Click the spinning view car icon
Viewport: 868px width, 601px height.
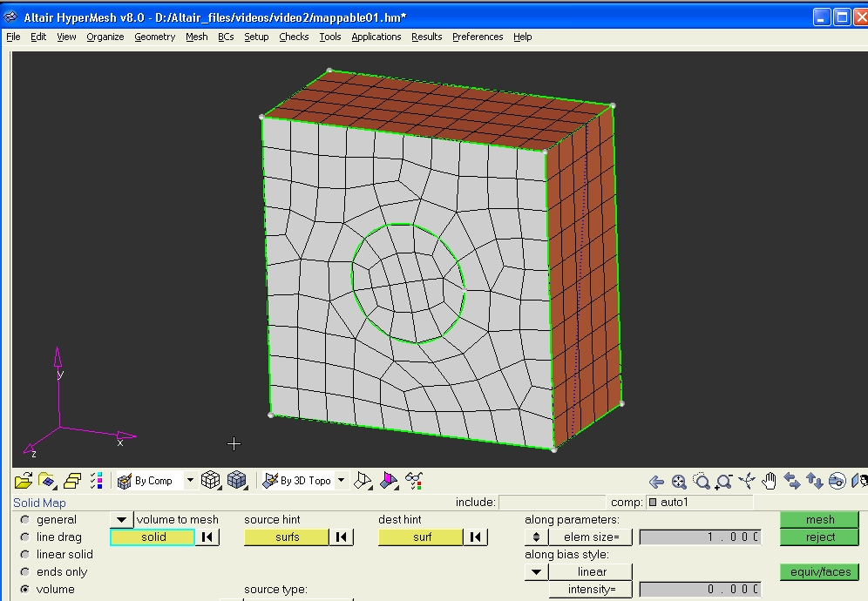(837, 481)
